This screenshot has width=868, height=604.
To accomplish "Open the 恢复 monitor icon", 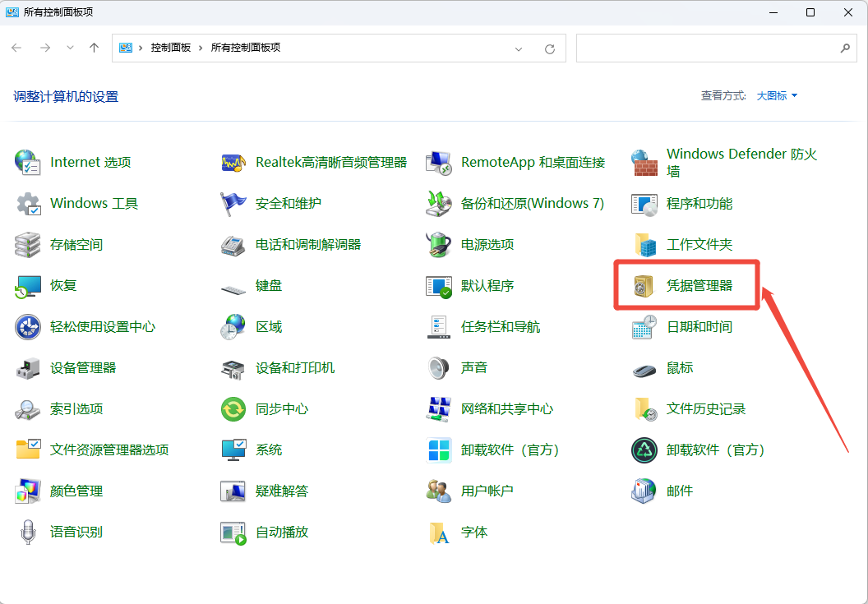I will point(28,286).
